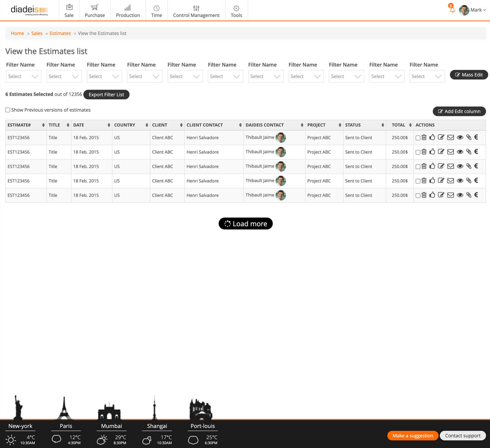This screenshot has width=490, height=448.
Task: Click the edit pencil icon in the third row
Action: (x=441, y=166)
